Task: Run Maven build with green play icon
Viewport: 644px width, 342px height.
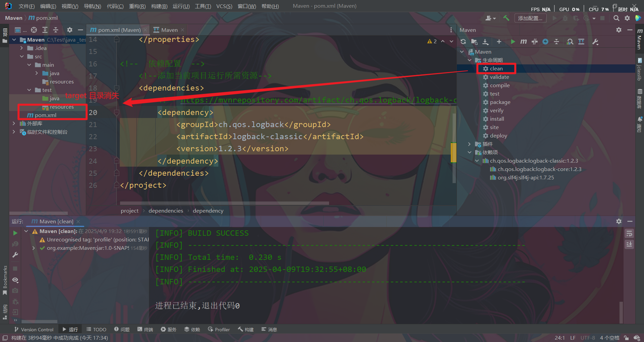Action: [x=513, y=42]
